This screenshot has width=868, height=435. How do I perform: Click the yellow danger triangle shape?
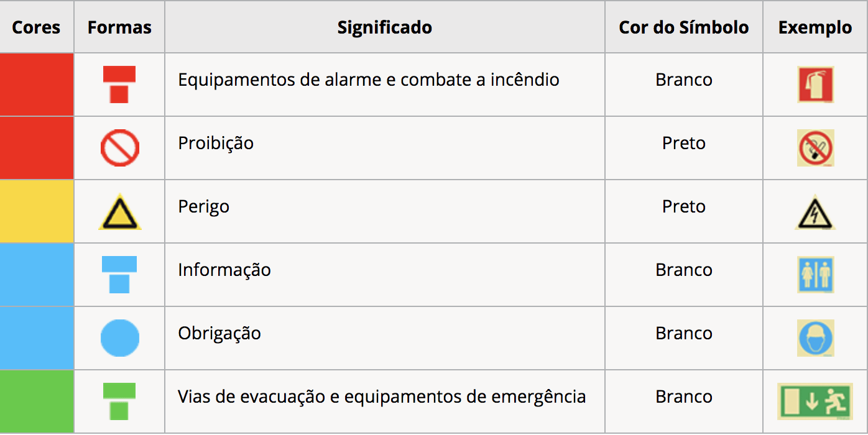pos(119,213)
